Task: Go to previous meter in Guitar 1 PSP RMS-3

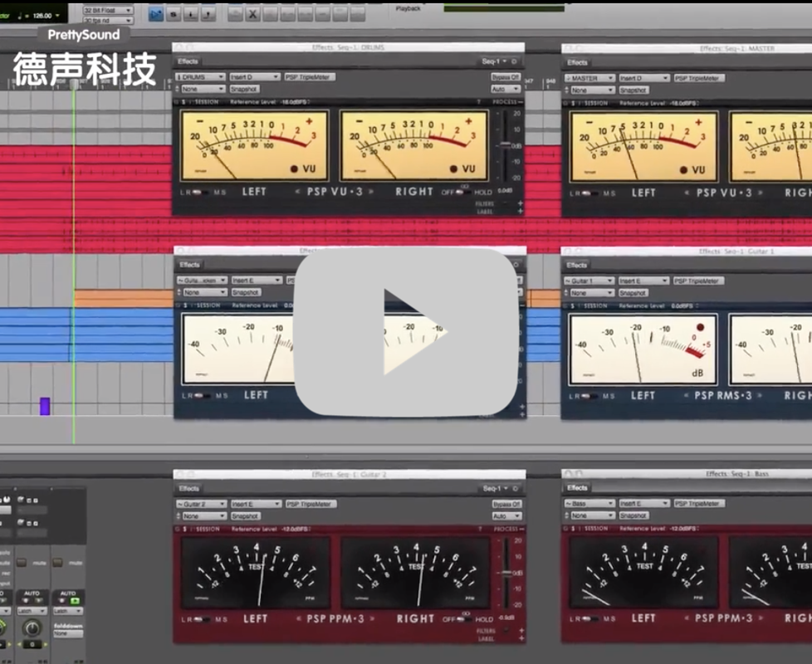Action: pos(687,395)
